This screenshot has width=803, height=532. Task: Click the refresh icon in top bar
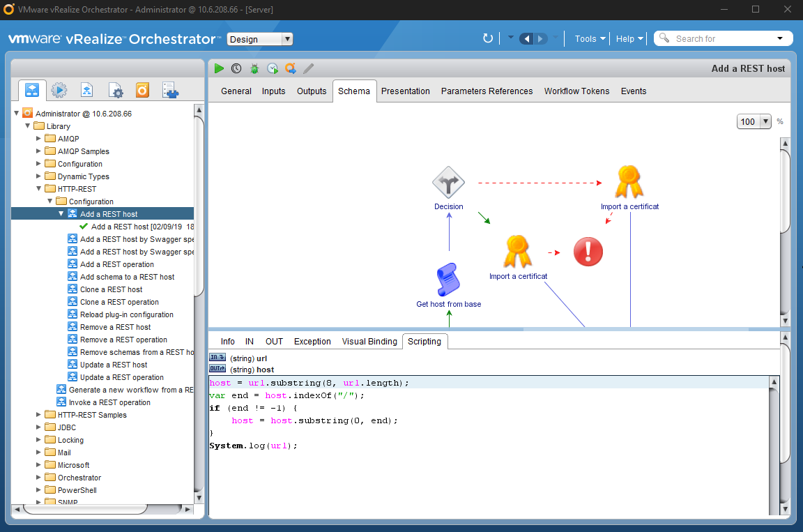(x=488, y=39)
